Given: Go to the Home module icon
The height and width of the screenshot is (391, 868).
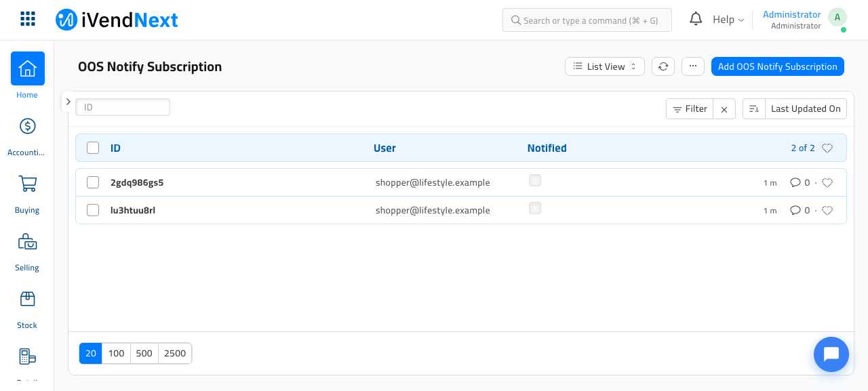Looking at the screenshot, I should pyautogui.click(x=28, y=68).
